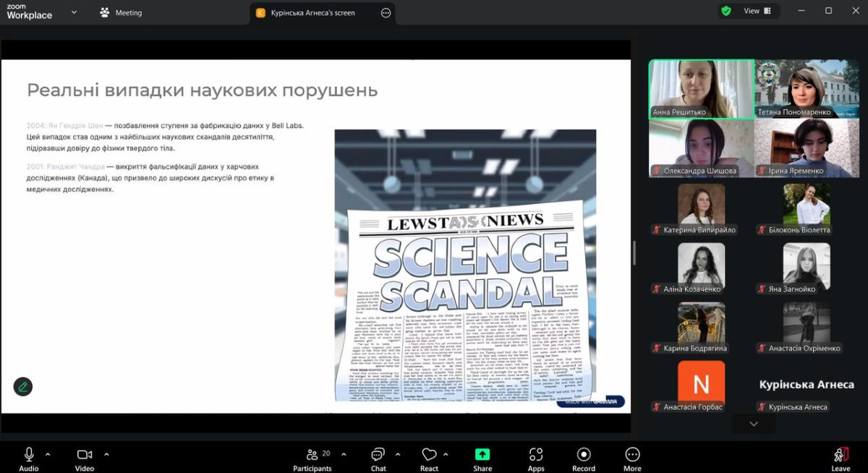868x473 pixels.
Task: Start video with the Video icon
Action: 85,454
